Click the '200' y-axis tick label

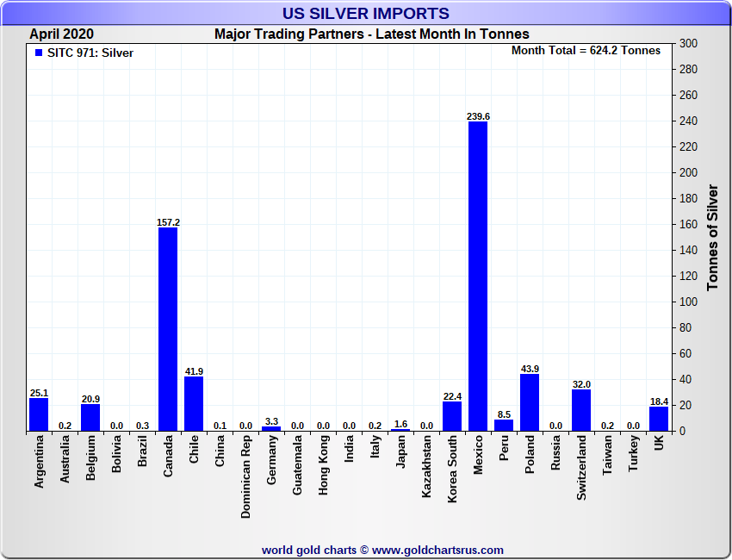click(x=689, y=173)
